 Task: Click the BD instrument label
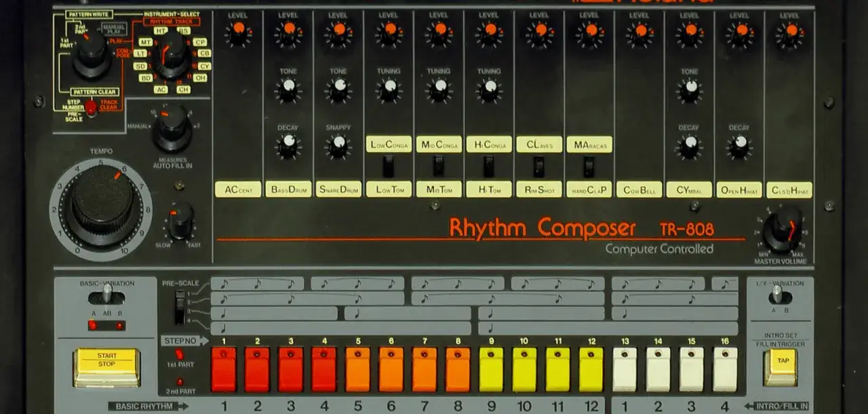[x=145, y=78]
